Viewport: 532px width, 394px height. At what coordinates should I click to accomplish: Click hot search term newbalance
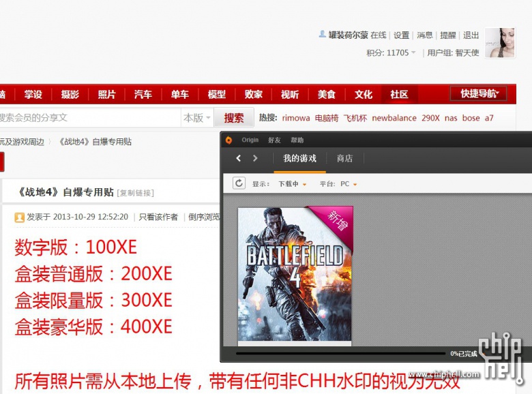click(x=394, y=118)
